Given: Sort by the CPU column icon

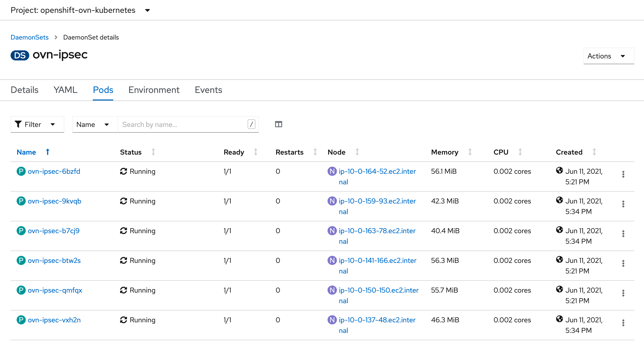Looking at the screenshot, I should point(520,152).
